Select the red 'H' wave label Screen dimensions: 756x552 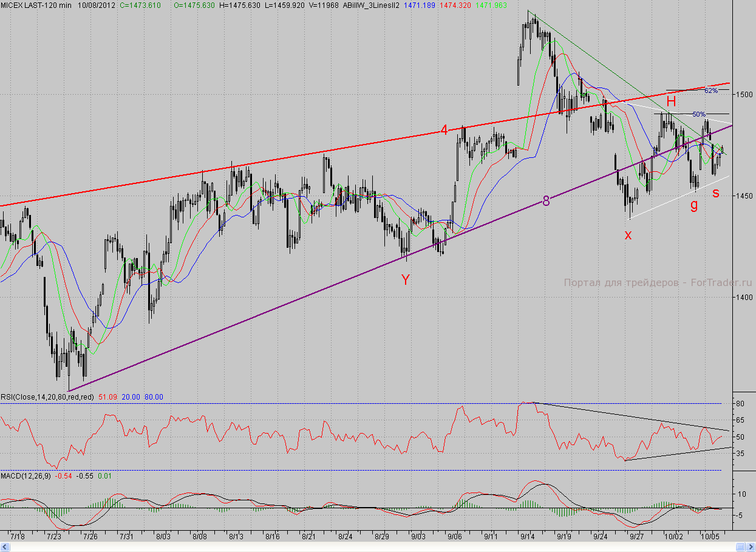point(671,101)
